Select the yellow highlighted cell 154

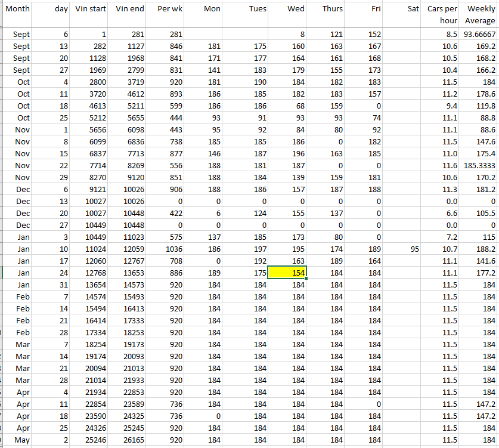(287, 273)
